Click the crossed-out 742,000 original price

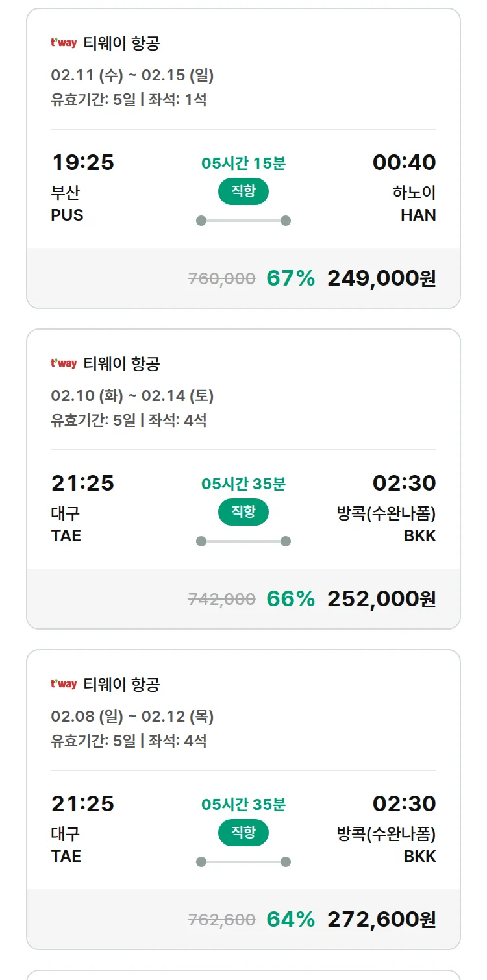pyautogui.click(x=221, y=600)
